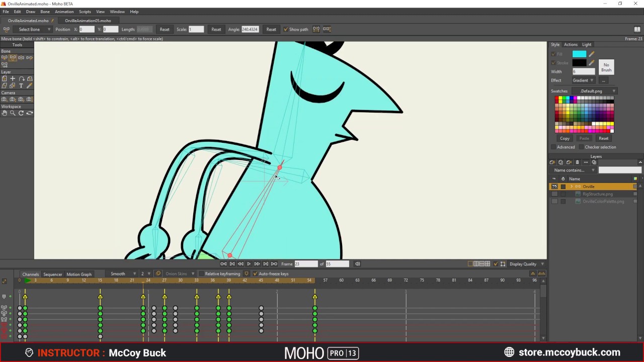Open the Scripts menu
644x362 pixels.
85,12
